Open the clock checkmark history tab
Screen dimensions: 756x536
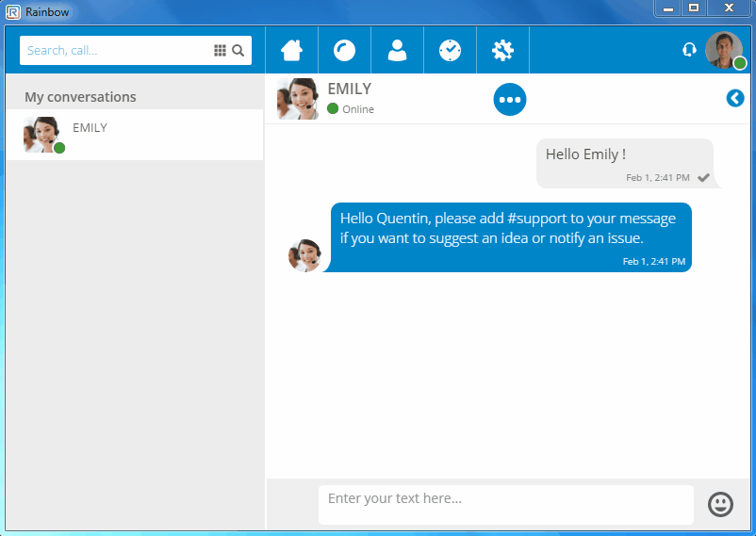coord(450,50)
